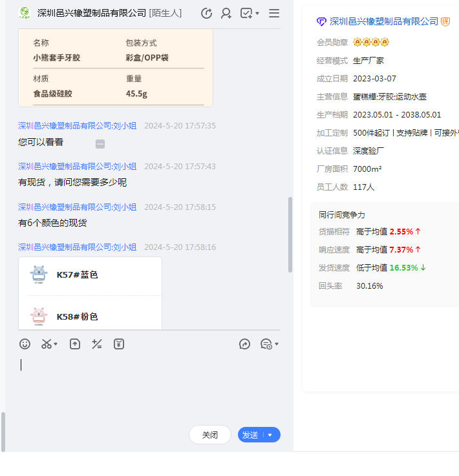Focus the message text input area
This screenshot has width=459, height=476.
(149, 388)
